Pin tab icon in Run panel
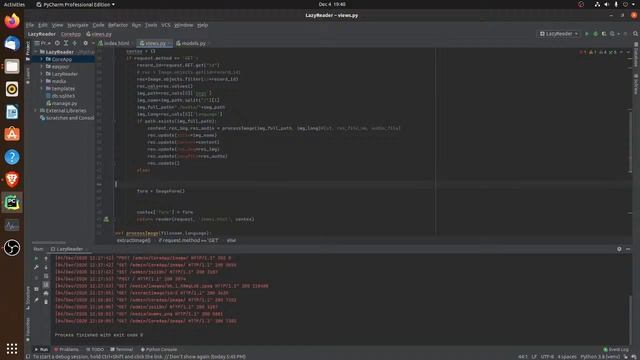The height and width of the screenshot is (360, 640). tap(36, 300)
